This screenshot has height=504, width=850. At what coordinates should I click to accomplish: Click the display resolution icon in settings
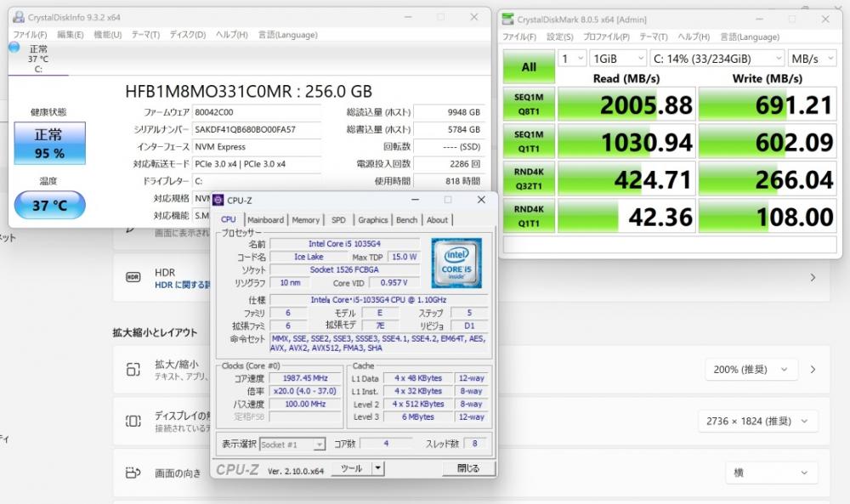(133, 421)
